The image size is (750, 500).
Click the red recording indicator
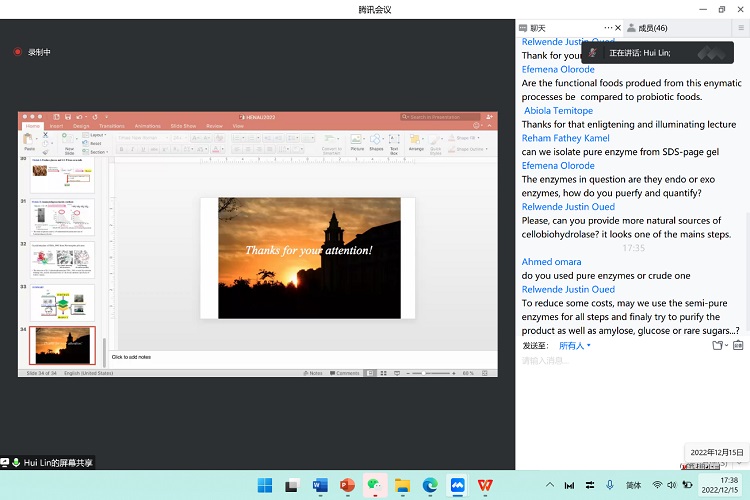[x=17, y=52]
